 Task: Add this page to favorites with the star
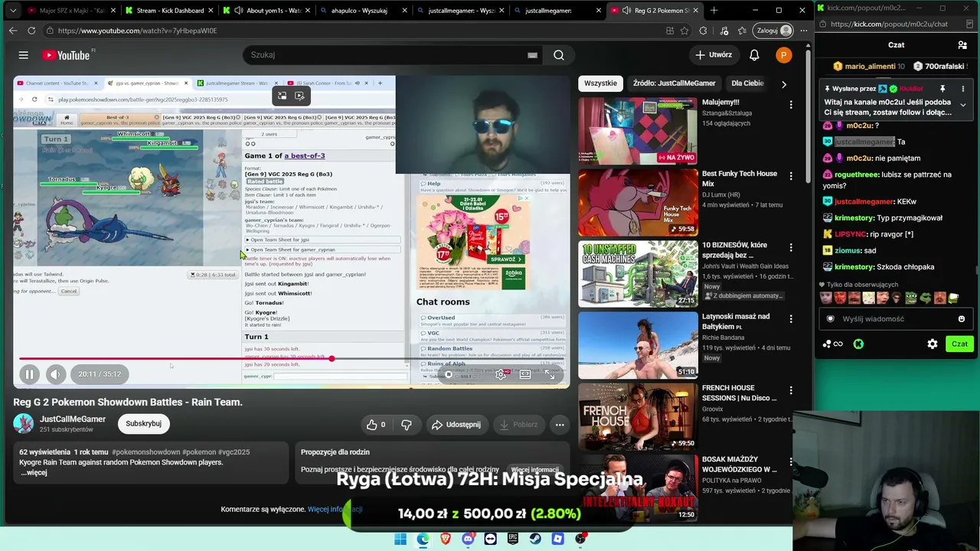pyautogui.click(x=684, y=31)
